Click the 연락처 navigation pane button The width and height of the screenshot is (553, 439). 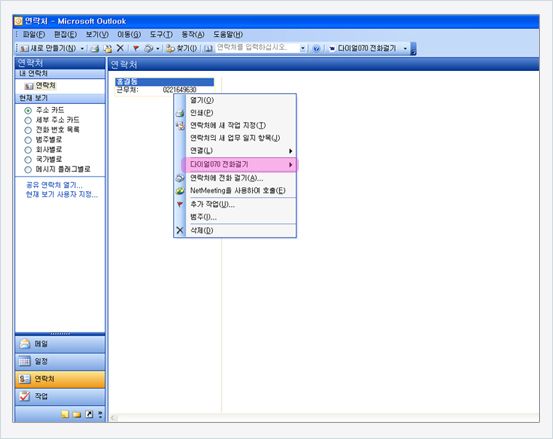click(x=60, y=379)
